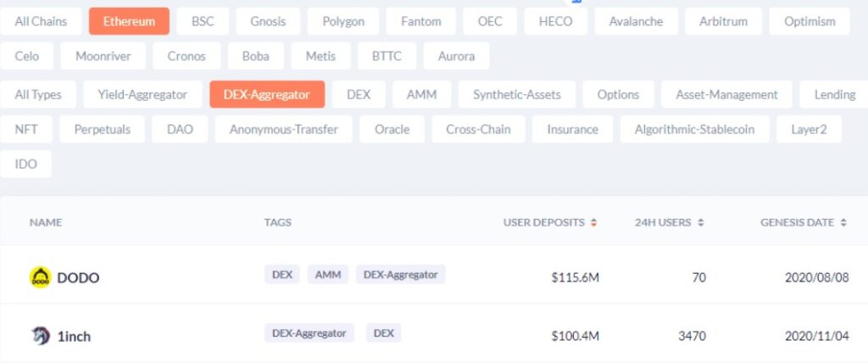
Task: Open the DODO project name link
Action: tap(78, 277)
